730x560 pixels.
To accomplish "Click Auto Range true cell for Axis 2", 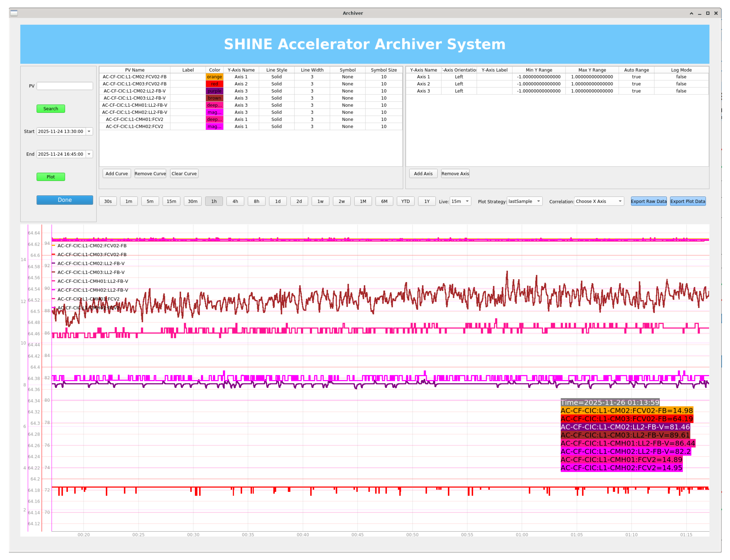I will tap(636, 84).
